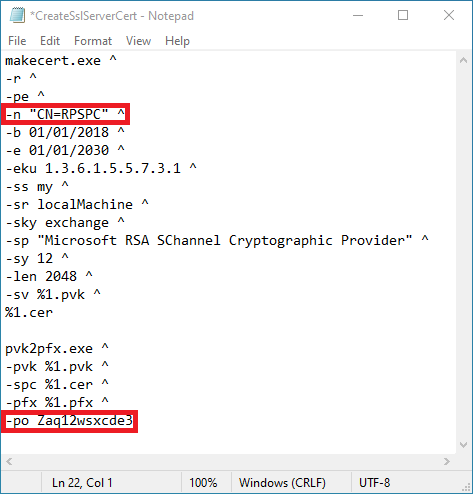Screen dimensions: 473x494
Task: Minimize the Notepad window
Action: 358,15
